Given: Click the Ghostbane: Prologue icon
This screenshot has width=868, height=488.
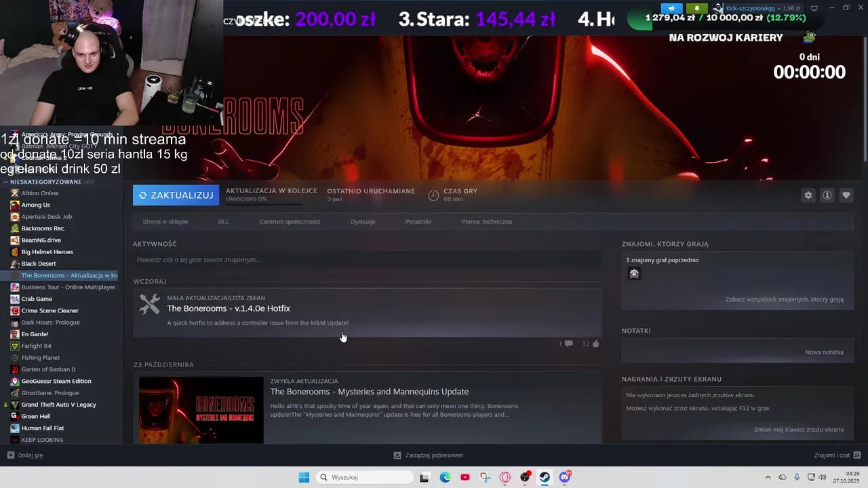Looking at the screenshot, I should 15,393.
